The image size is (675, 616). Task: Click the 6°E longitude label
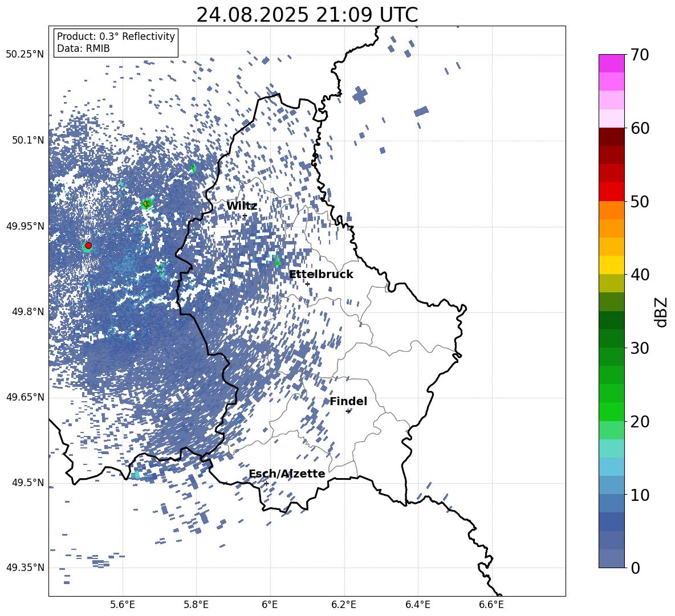[x=270, y=605]
